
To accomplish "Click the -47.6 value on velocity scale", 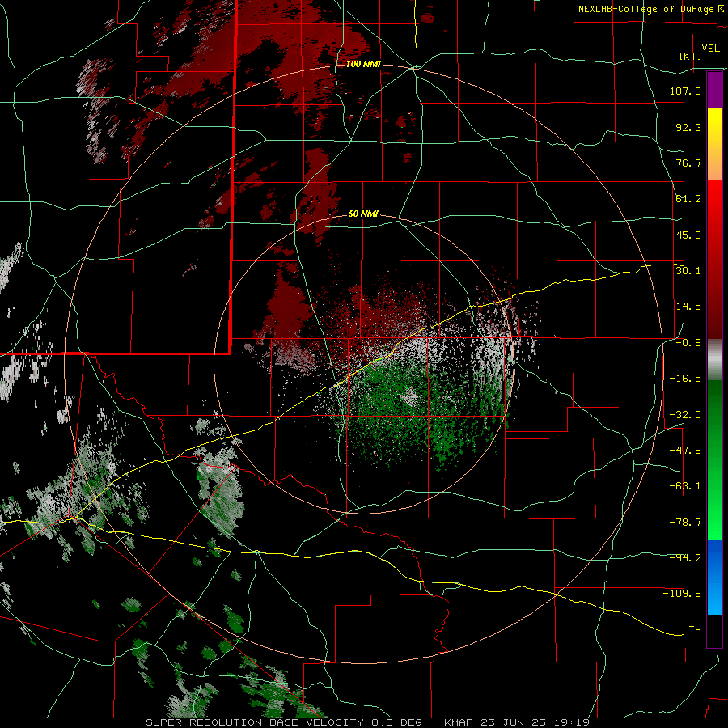I will [685, 451].
